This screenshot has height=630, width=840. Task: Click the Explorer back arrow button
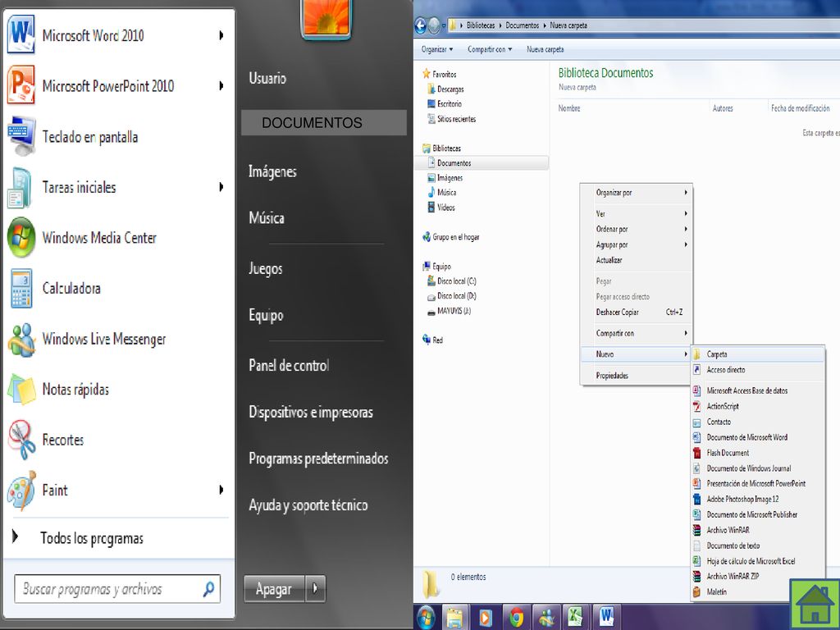pyautogui.click(x=421, y=25)
